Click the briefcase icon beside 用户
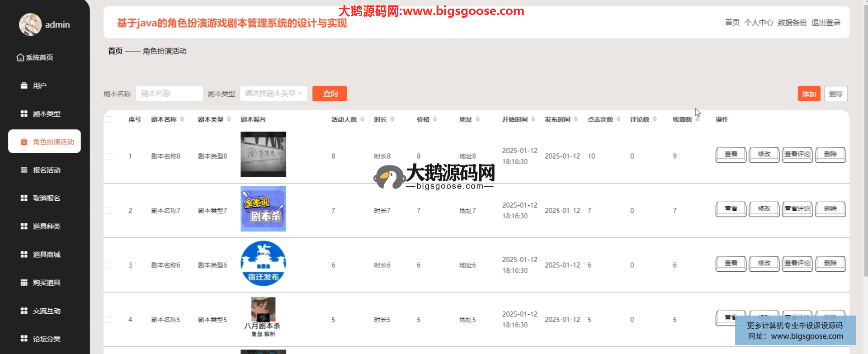Viewport: 868px width, 354px height. coord(24,85)
